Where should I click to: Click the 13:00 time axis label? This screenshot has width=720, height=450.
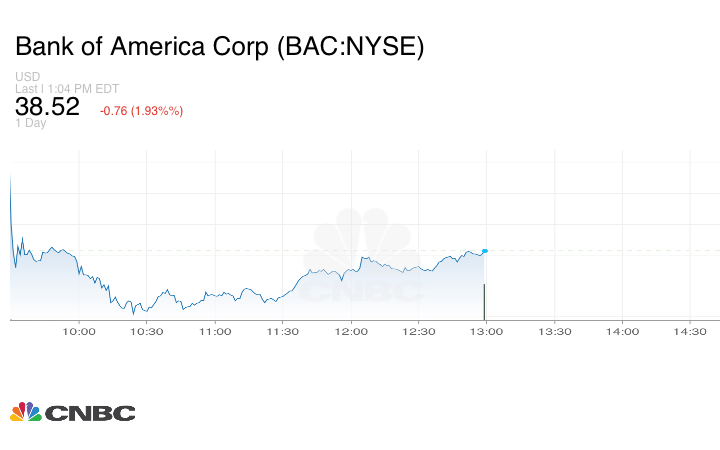pyautogui.click(x=487, y=332)
